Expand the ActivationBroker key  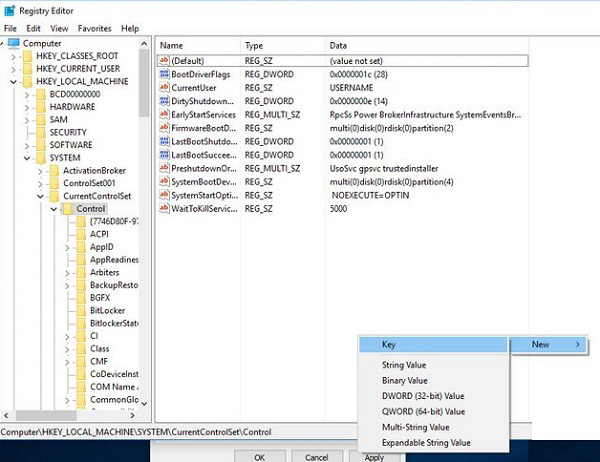(x=40, y=171)
